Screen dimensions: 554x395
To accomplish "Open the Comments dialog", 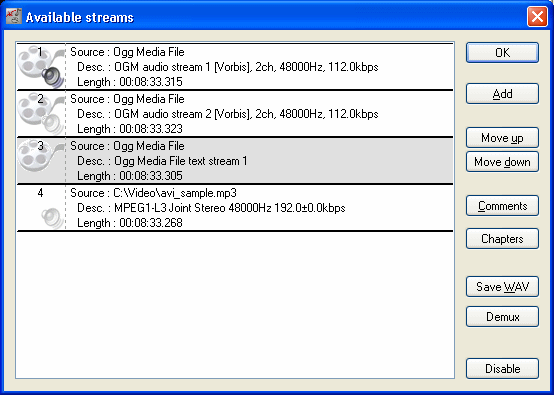I will pyautogui.click(x=502, y=206).
